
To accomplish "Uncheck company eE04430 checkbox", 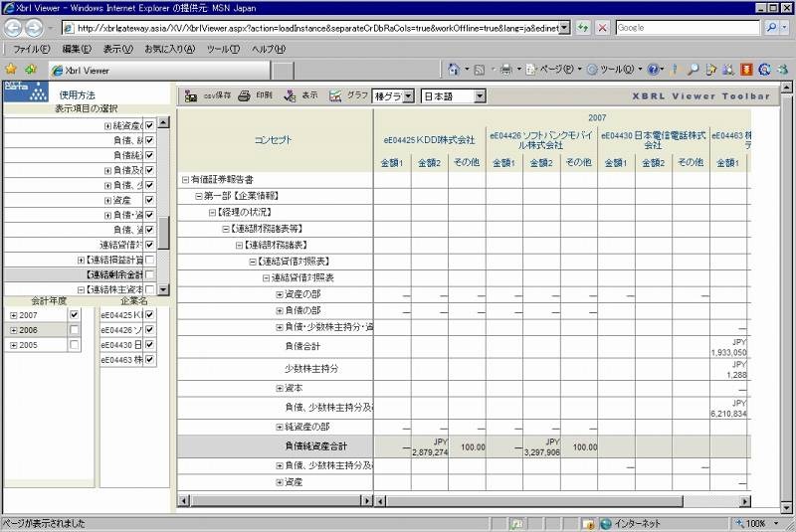I will [150, 344].
